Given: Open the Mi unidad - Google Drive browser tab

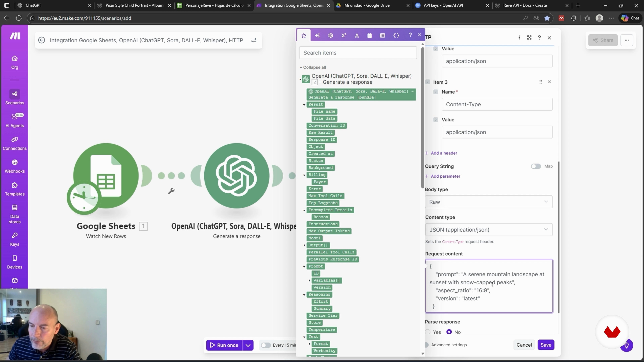Looking at the screenshot, I should coord(373,5).
